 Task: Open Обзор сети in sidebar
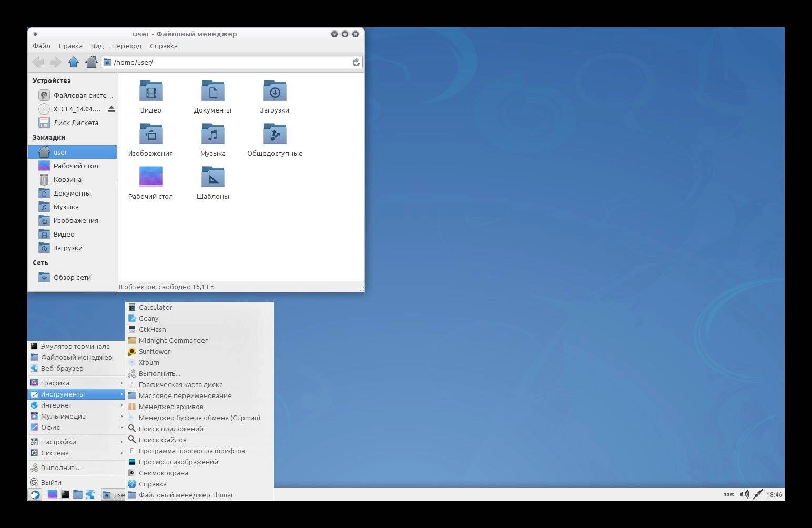pos(73,277)
